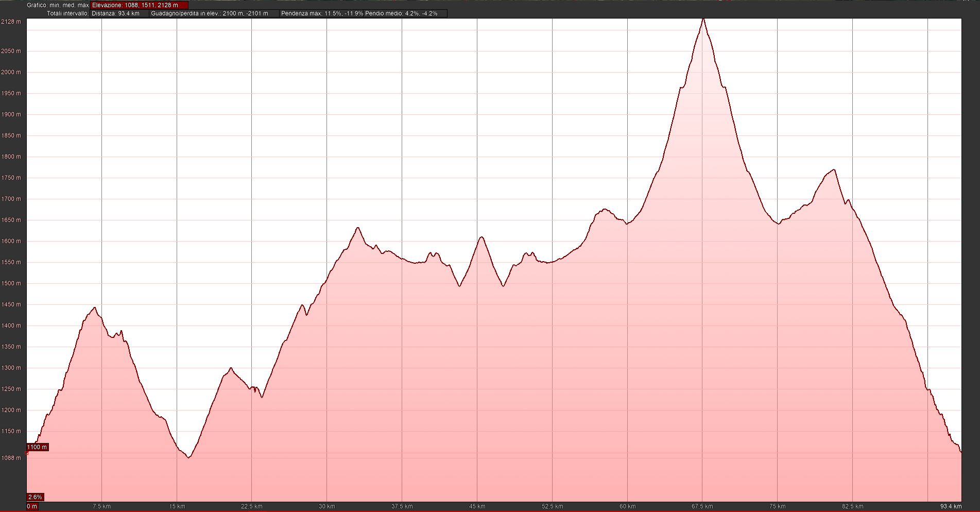Click the 67.5 km distance axis label
This screenshot has height=512, width=980.
pyautogui.click(x=702, y=506)
